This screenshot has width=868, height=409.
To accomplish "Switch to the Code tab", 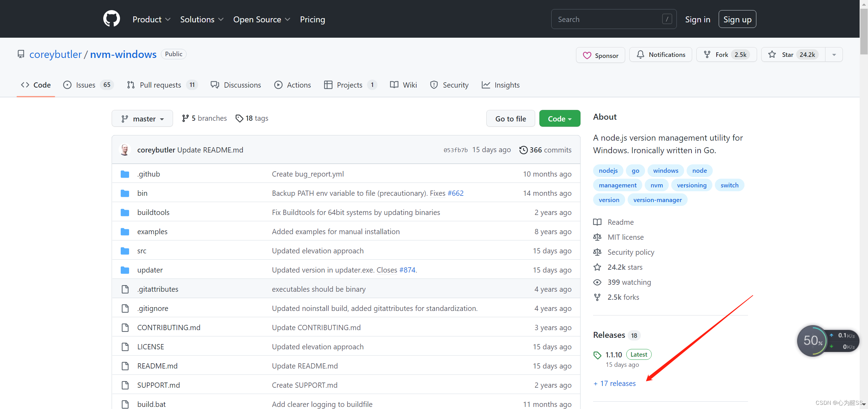I will 36,85.
